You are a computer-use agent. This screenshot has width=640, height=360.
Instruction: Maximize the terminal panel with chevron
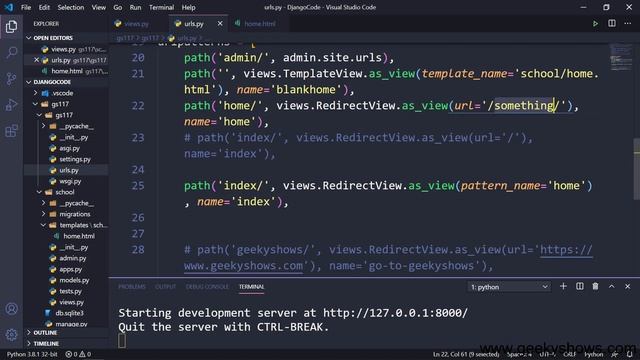611,287
